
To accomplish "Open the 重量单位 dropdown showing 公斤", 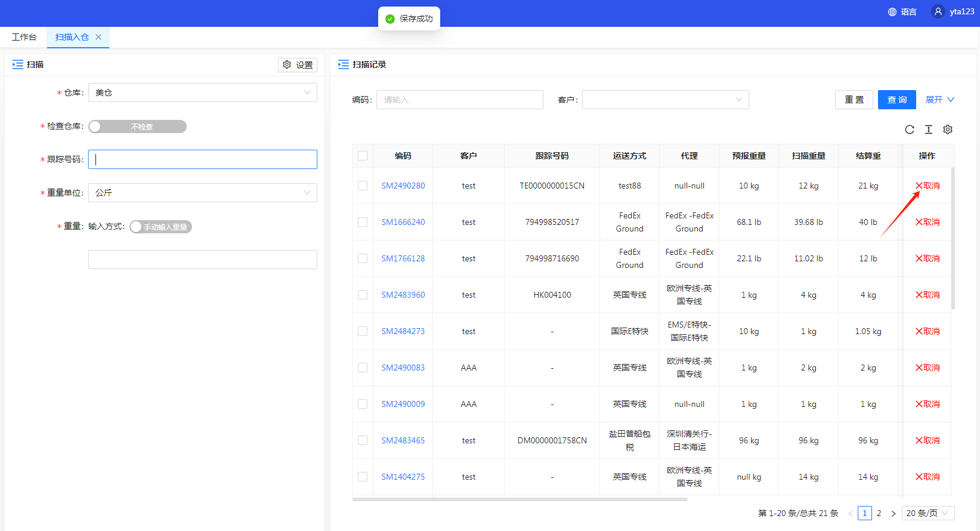I will coord(202,193).
